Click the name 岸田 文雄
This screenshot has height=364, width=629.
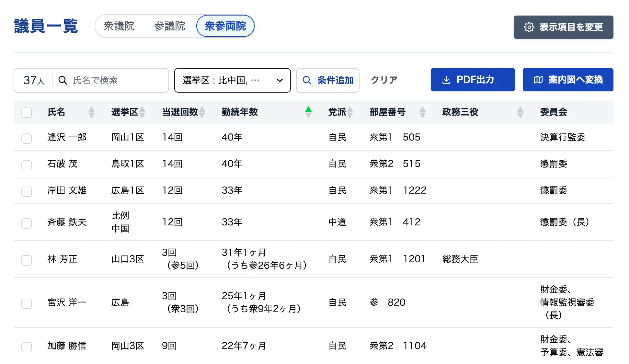[67, 190]
